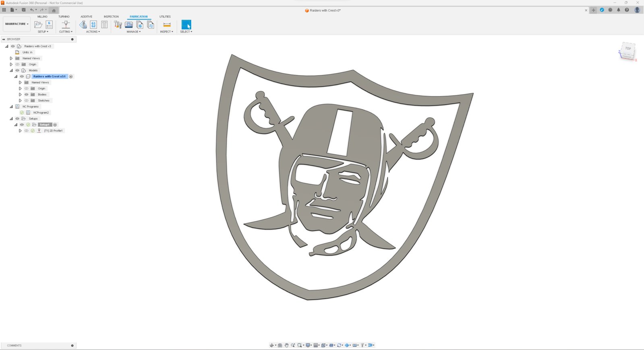Viewport: 644px width, 350px height.
Task: Open the data panel grid icon
Action: [x=4, y=10]
